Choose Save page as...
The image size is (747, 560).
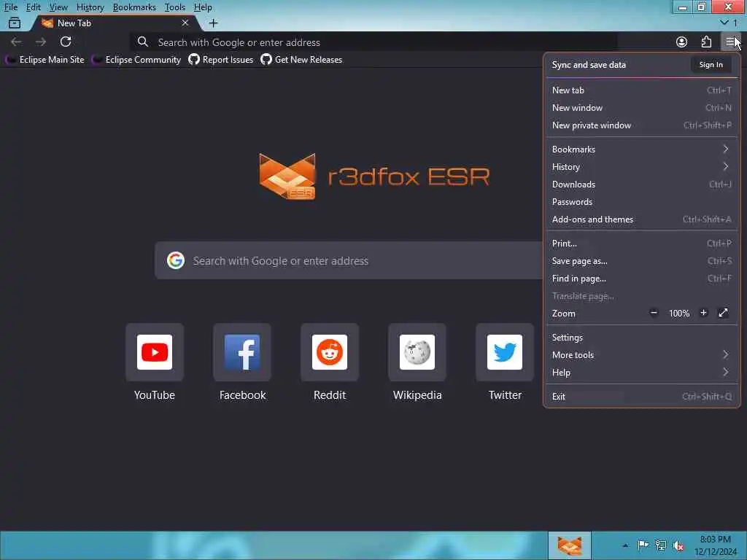pos(641,262)
